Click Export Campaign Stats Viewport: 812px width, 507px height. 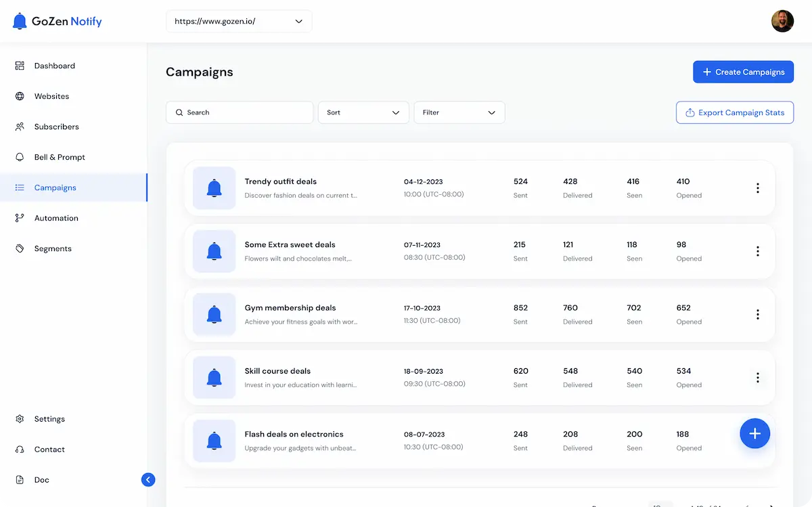[734, 112]
